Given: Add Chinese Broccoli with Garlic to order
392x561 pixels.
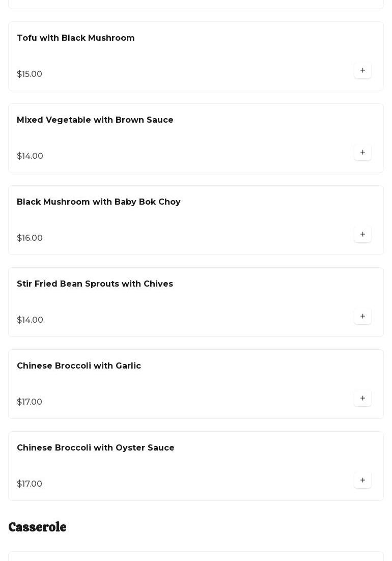Looking at the screenshot, I should click(x=362, y=399).
